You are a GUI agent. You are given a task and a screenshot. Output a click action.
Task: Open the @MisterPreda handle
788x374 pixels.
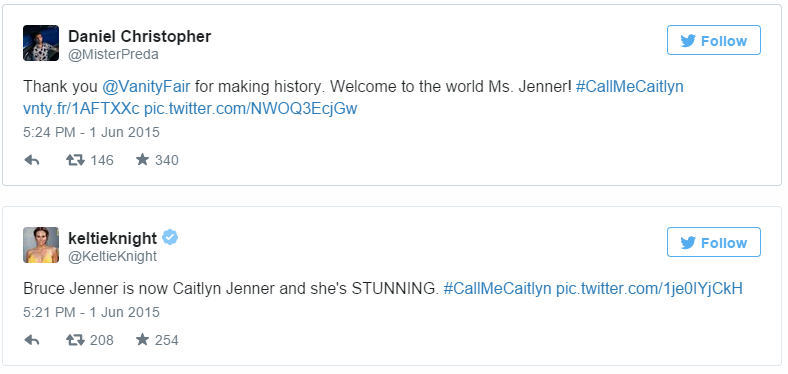(x=113, y=55)
